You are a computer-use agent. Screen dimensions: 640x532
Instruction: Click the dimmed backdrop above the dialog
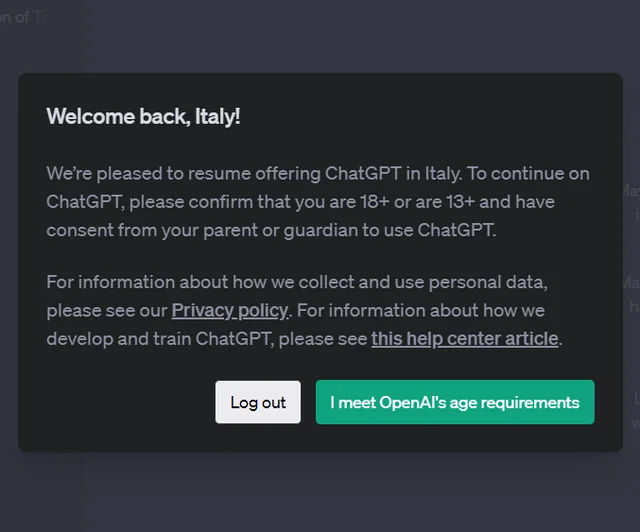coord(320,38)
